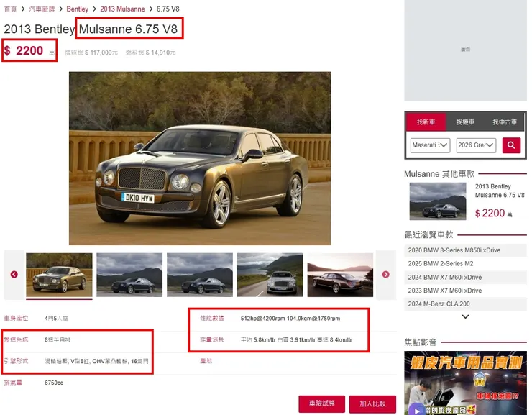Click the 牌照稅 $ 117,000元 text
The width and height of the screenshot is (532, 415).
pos(91,53)
